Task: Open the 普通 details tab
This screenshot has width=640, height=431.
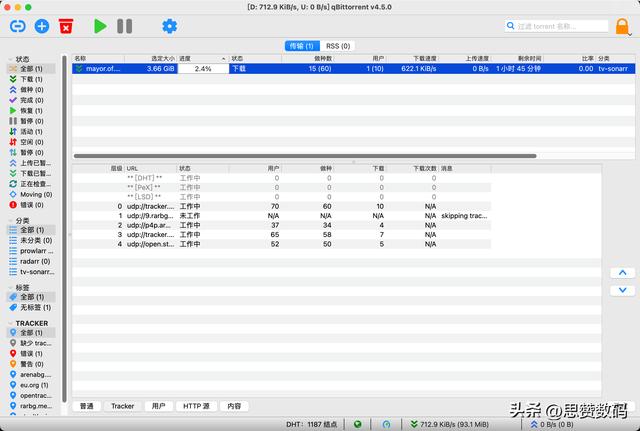Action: coord(87,406)
